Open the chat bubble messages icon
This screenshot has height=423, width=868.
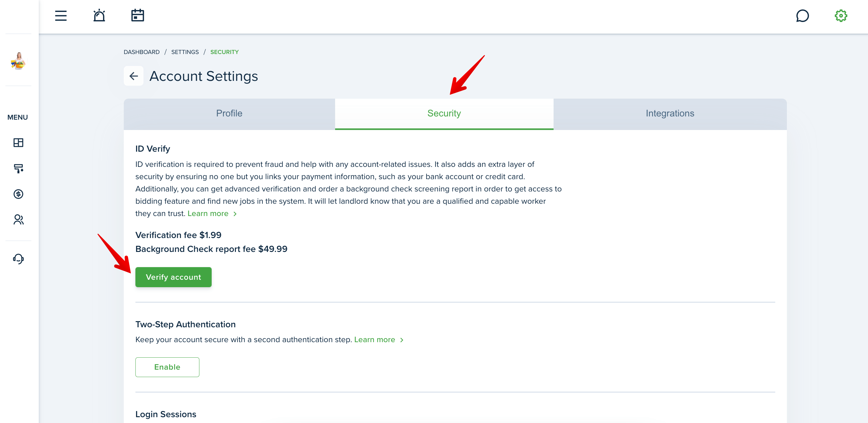(x=802, y=16)
